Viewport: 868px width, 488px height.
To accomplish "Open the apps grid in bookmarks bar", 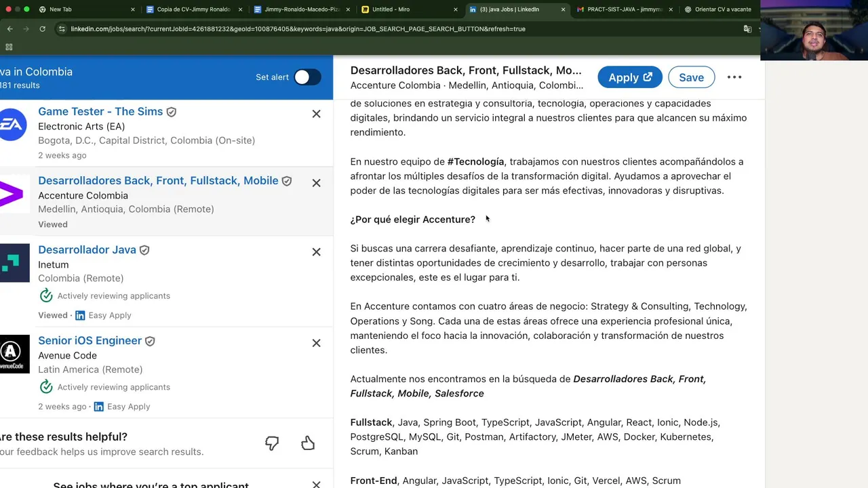I will (x=9, y=47).
